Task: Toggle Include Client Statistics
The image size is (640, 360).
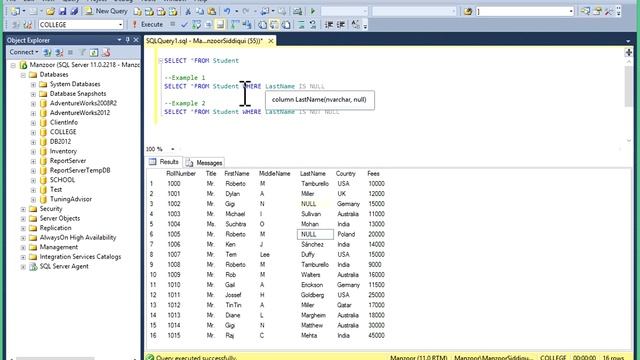Action: click(x=247, y=25)
